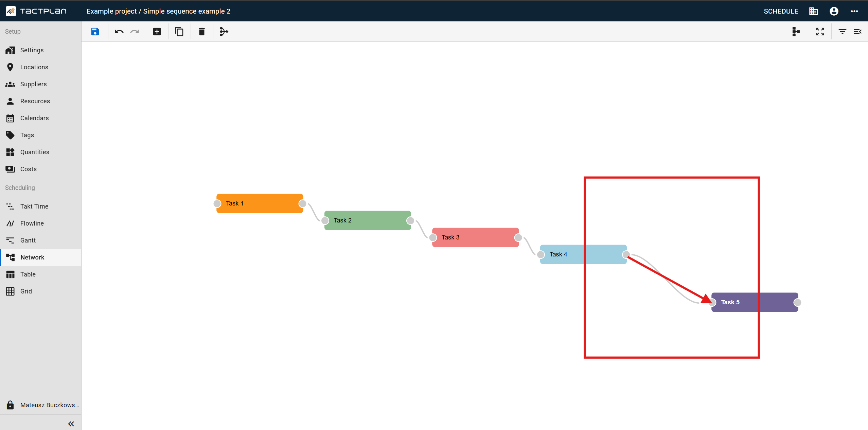Click Task 4 input connector dot
Image resolution: width=868 pixels, height=430 pixels.
[x=541, y=254]
